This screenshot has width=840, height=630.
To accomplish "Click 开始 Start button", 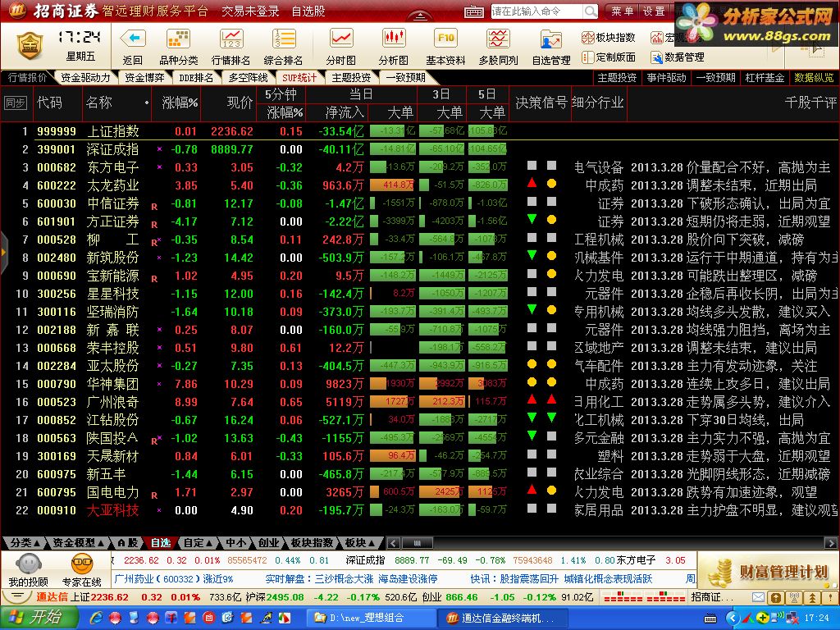I will [38, 618].
